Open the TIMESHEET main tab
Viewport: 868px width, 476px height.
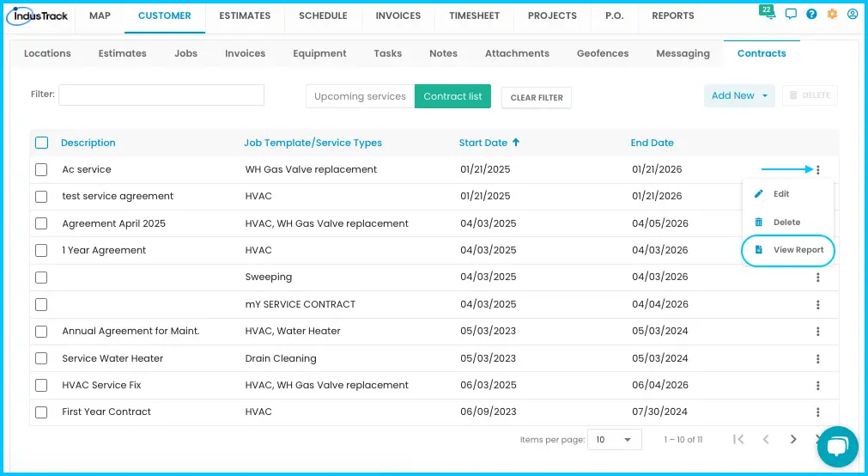[x=475, y=15]
